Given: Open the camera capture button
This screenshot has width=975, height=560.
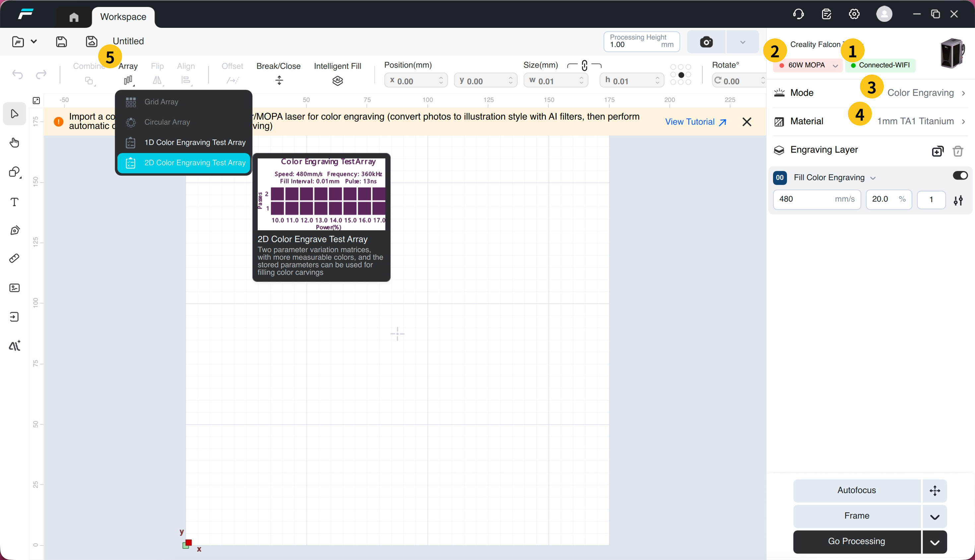Looking at the screenshot, I should pyautogui.click(x=706, y=42).
